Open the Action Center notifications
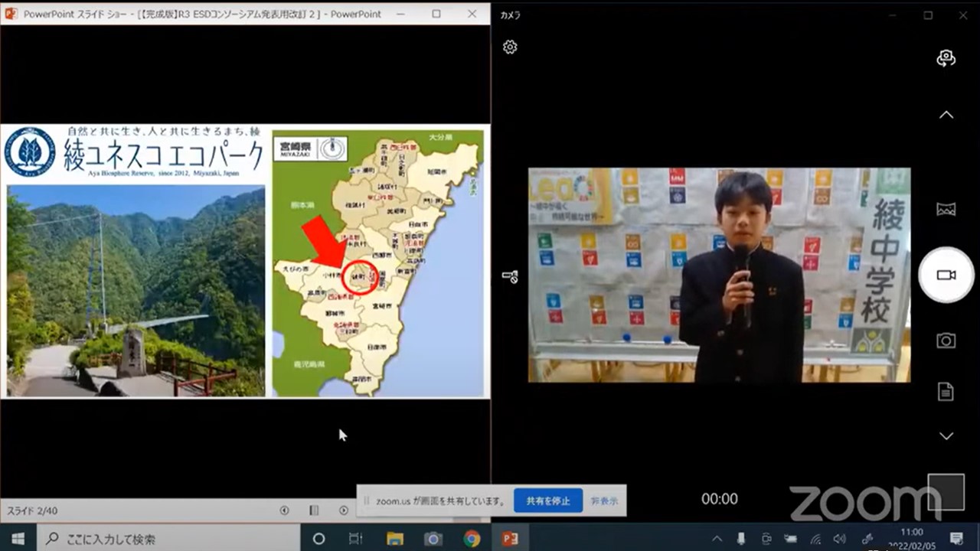 click(x=956, y=539)
